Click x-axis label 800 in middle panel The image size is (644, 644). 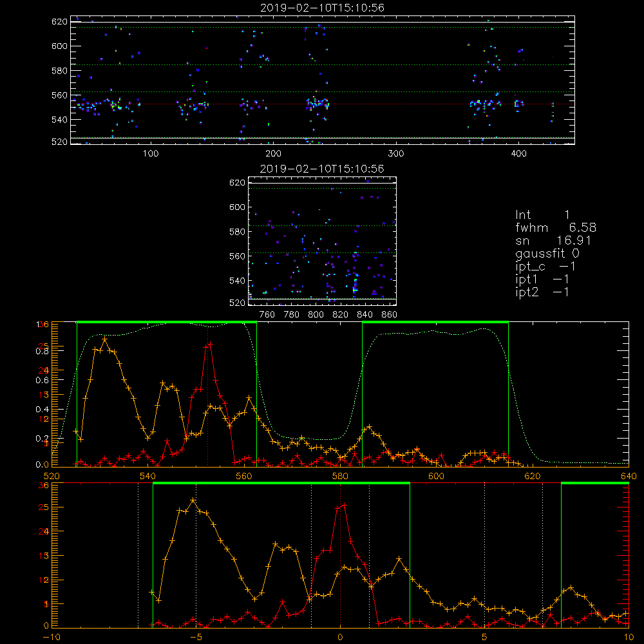point(316,315)
